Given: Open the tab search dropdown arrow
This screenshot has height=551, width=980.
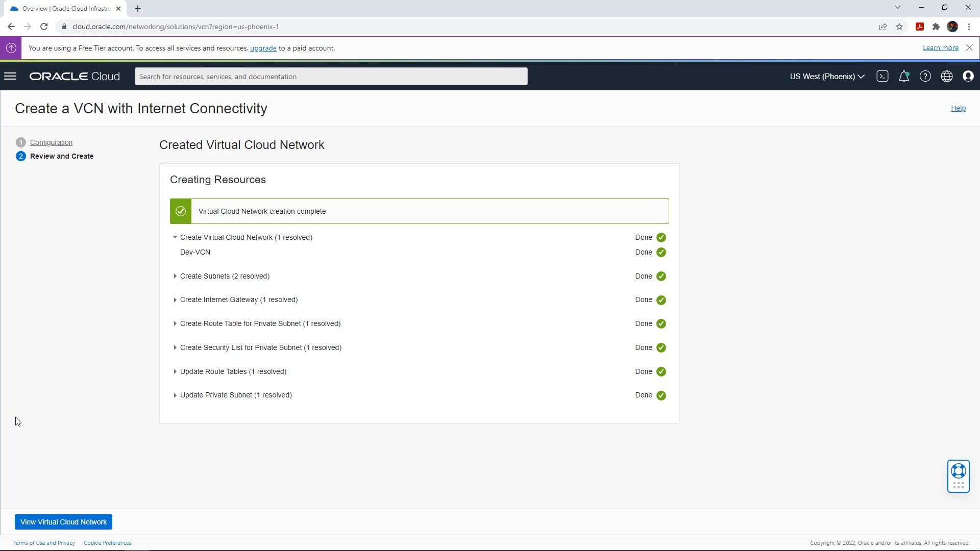Looking at the screenshot, I should tap(898, 7).
